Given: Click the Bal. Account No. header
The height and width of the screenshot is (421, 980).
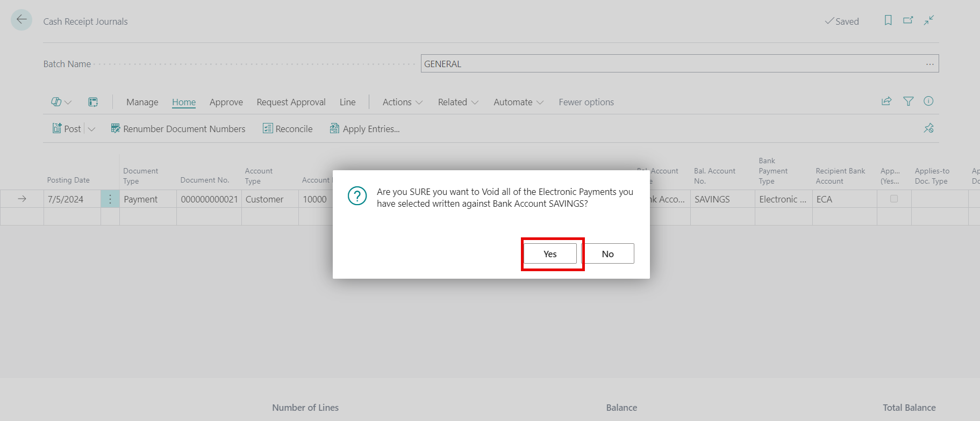Looking at the screenshot, I should tap(714, 176).
